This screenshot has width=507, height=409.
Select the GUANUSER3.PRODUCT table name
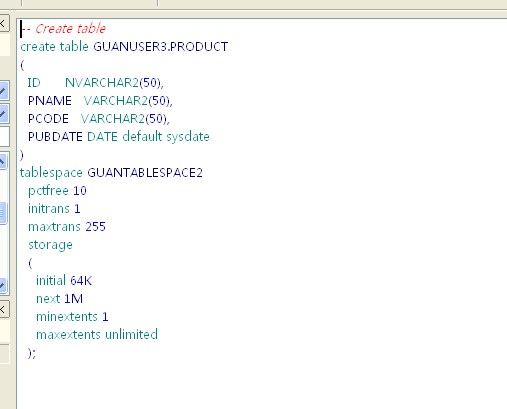(x=161, y=47)
